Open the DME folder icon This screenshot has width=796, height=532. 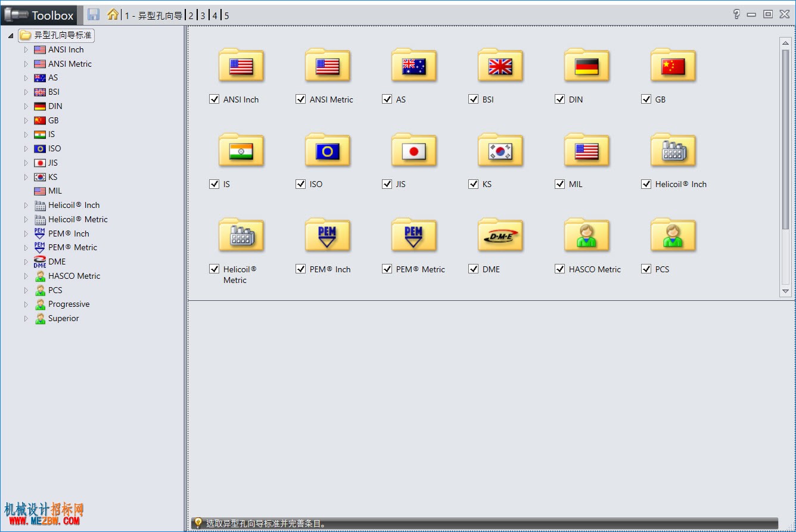tap(500, 235)
